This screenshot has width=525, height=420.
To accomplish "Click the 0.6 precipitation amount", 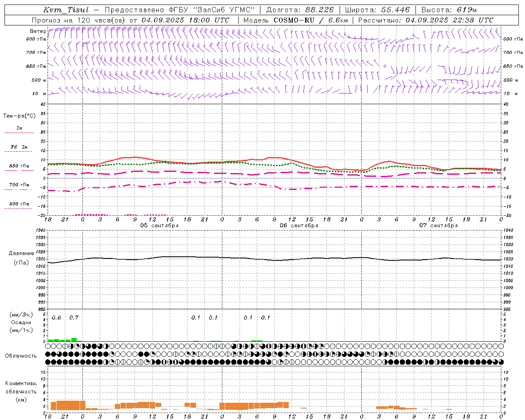I will [x=57, y=318].
